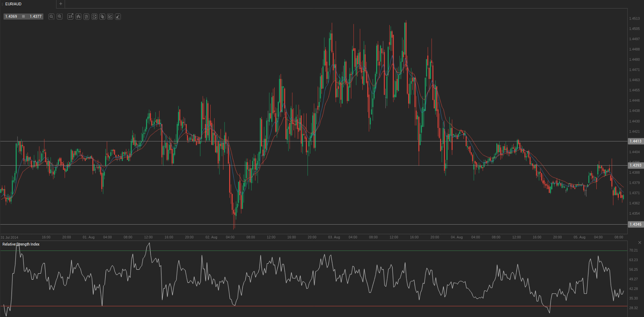Click the 1.4377 buy price button
Screen dimensions: 644x317
36,17
